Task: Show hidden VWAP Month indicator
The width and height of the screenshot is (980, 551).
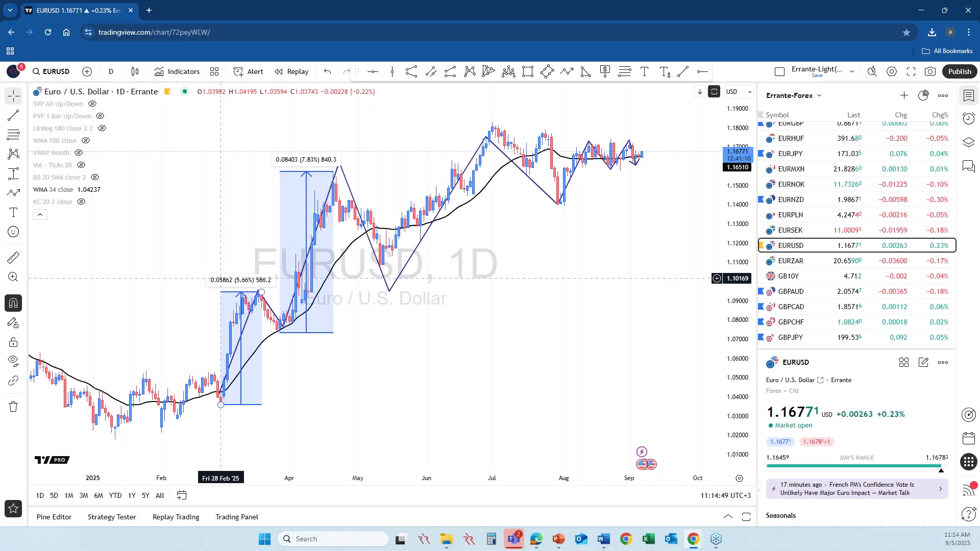Action: [79, 153]
